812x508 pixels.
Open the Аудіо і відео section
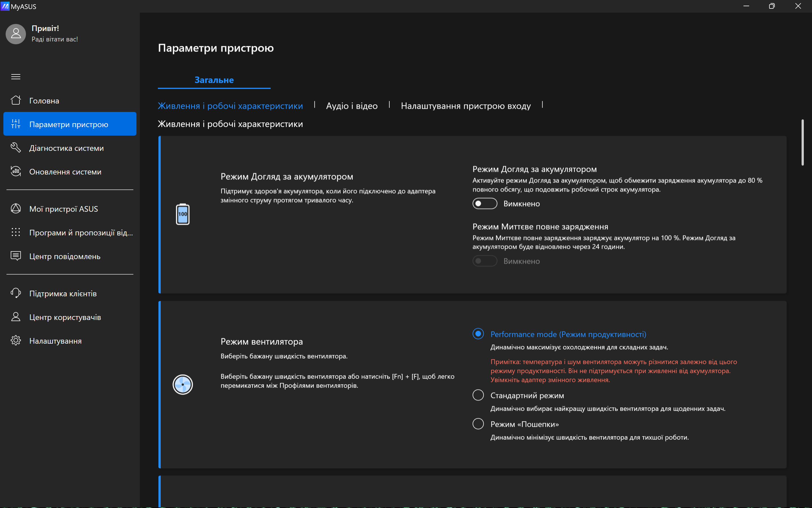(x=351, y=106)
